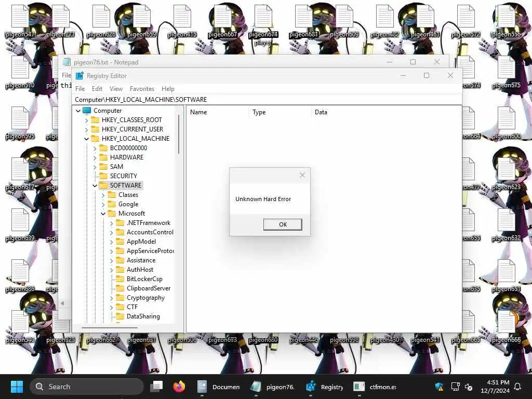Click the Registry Editor title bar icon
The width and height of the screenshot is (532, 399).
79,76
